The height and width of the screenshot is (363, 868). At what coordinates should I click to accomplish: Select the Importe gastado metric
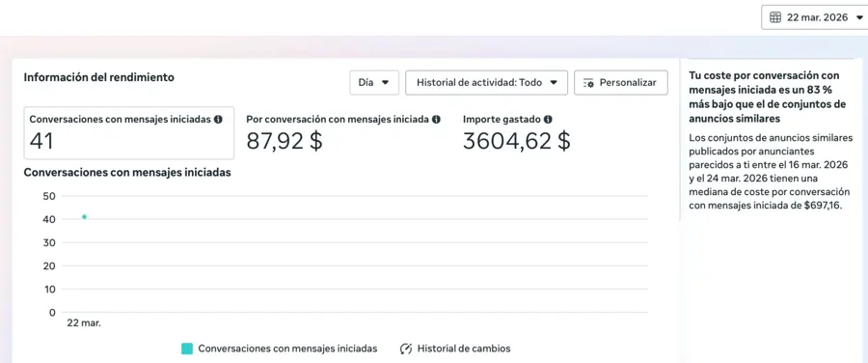[517, 133]
